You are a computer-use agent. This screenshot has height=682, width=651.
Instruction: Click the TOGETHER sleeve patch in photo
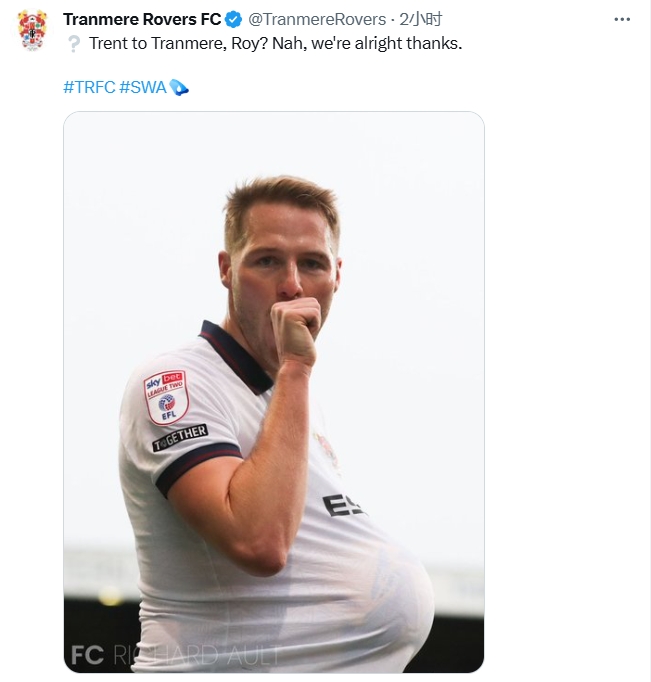(x=180, y=437)
